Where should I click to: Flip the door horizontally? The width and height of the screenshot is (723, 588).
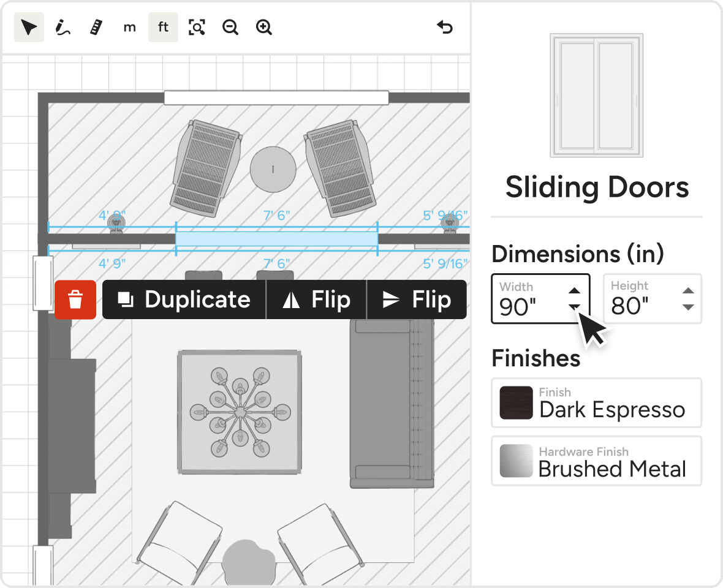316,300
